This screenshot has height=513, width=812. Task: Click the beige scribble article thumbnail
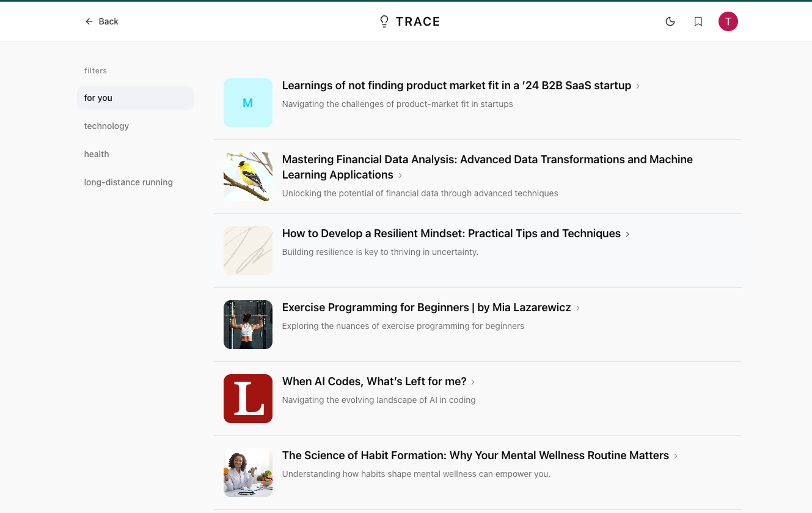(248, 251)
